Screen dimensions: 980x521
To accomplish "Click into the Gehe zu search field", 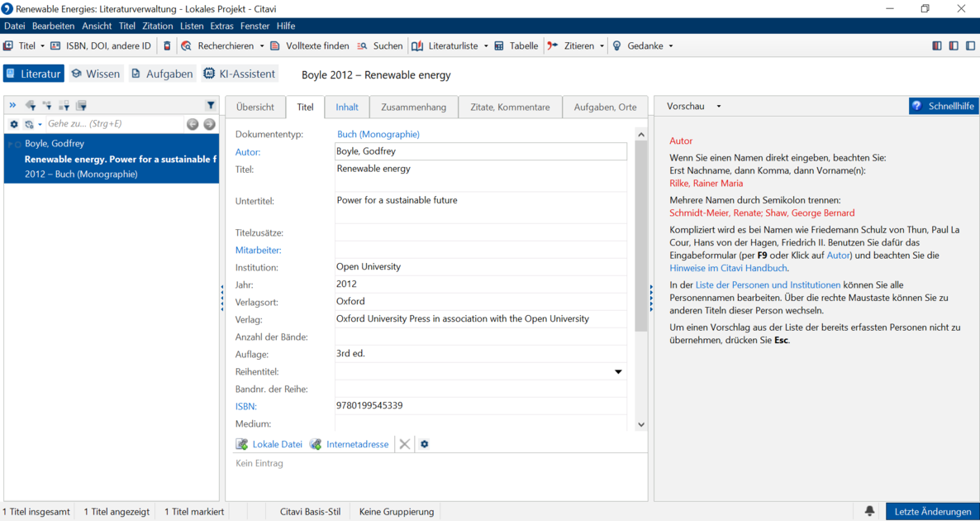I will (116, 124).
